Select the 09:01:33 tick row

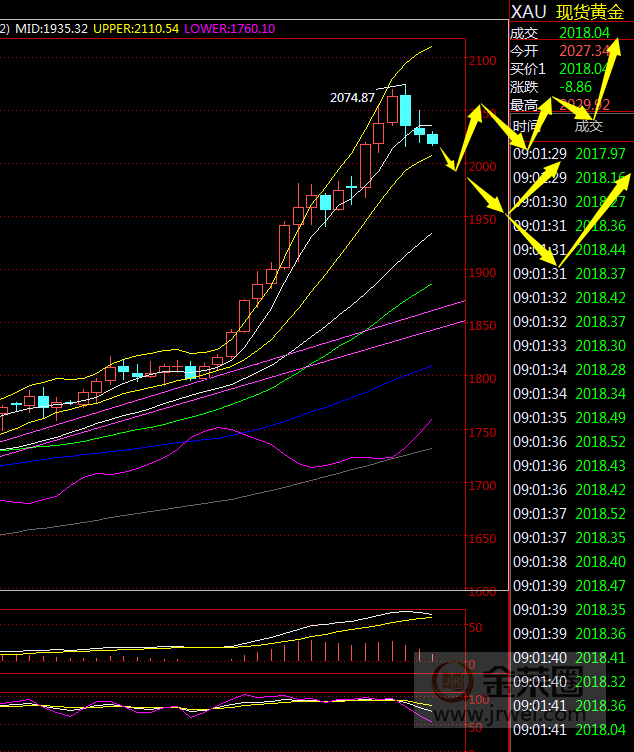(x=570, y=346)
